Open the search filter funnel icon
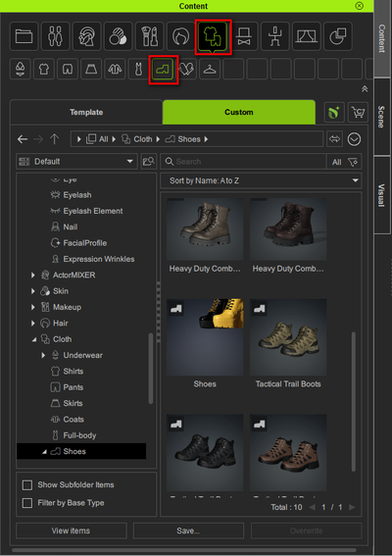 pos(353,162)
